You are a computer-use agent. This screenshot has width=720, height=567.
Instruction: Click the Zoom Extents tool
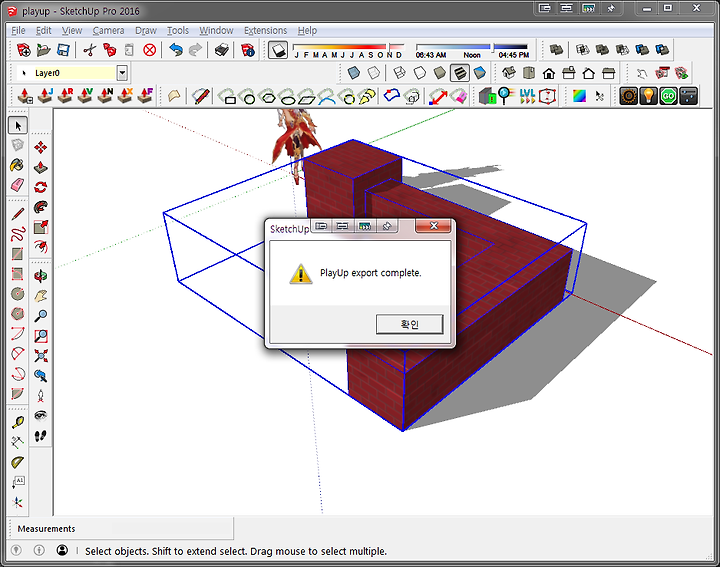click(41, 356)
